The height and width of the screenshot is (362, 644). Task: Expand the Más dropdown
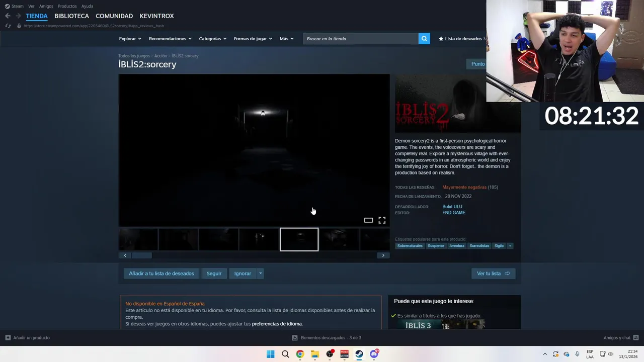tap(286, 39)
